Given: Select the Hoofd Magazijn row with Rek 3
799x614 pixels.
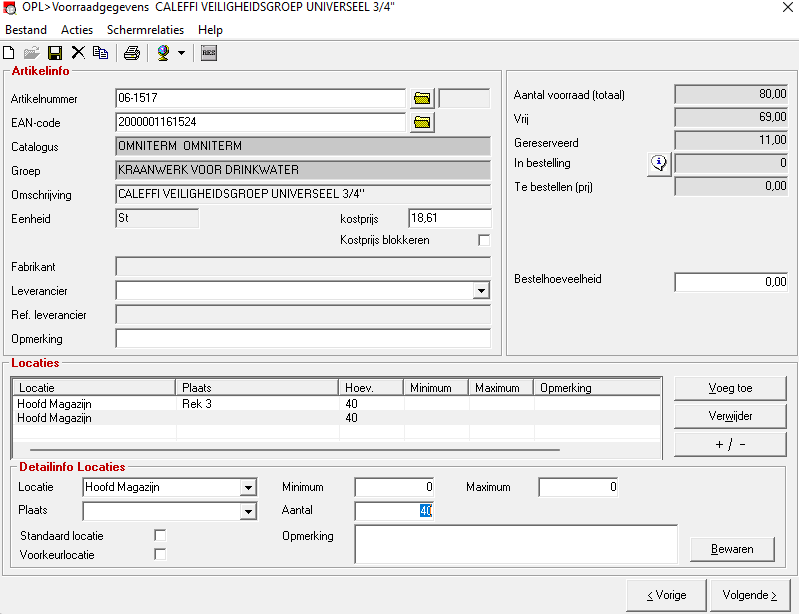Looking at the screenshot, I should pos(336,404).
